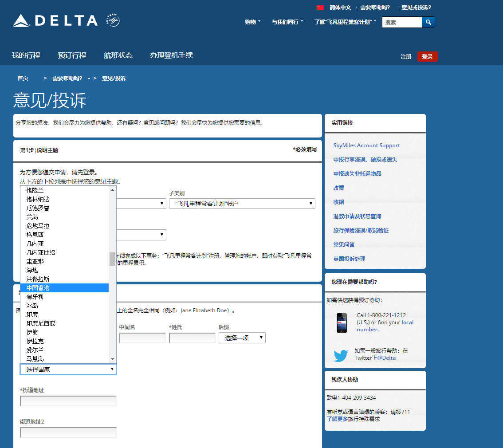Open 收据 link
This screenshot has height=448, width=503.
(x=338, y=202)
